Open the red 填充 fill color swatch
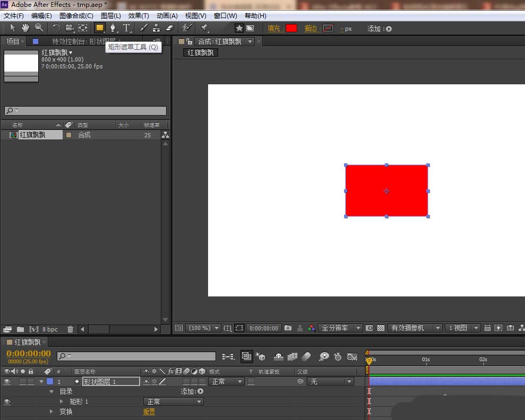Viewport: 525px width, 420px height. [x=291, y=29]
